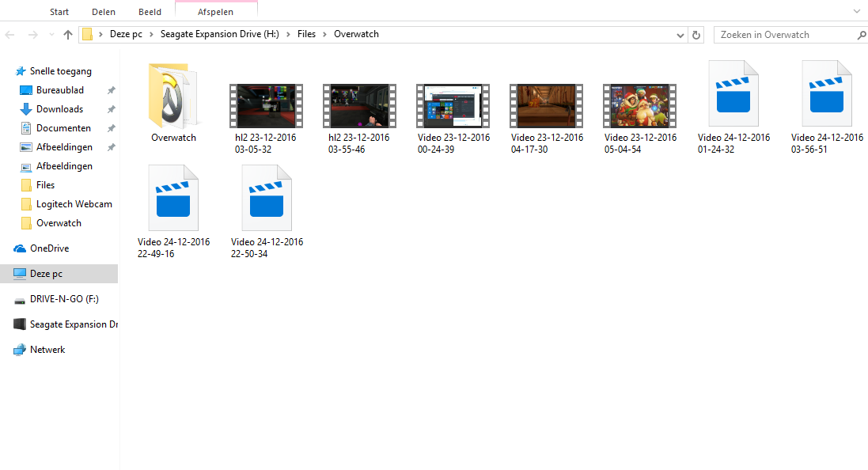Go back with the back arrow
The image size is (868, 470).
coord(10,35)
